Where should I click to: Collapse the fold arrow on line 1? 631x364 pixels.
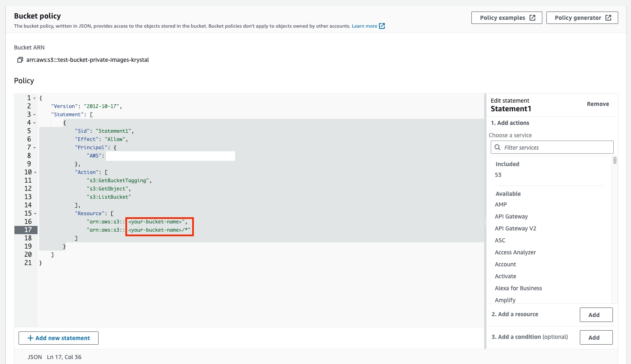[35, 98]
